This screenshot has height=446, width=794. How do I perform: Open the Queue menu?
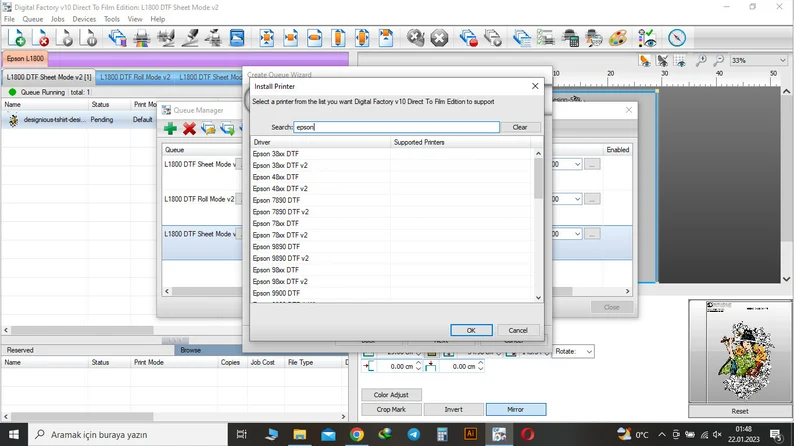tap(32, 19)
